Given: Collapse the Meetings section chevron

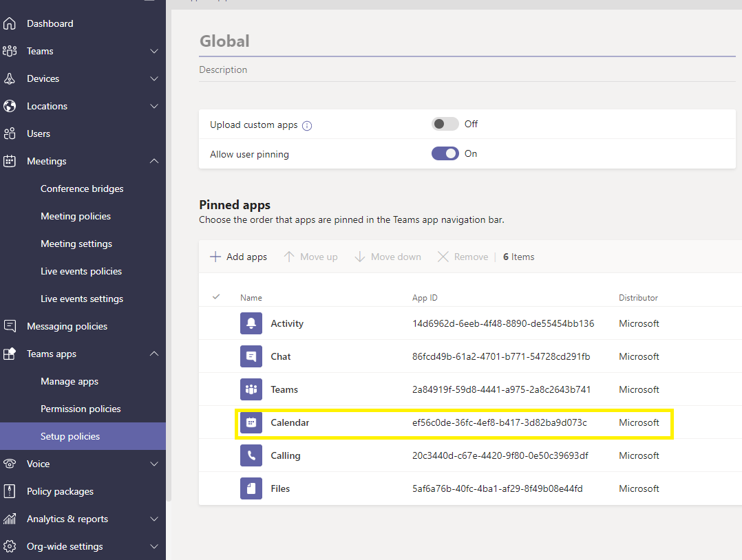Looking at the screenshot, I should click(x=154, y=161).
